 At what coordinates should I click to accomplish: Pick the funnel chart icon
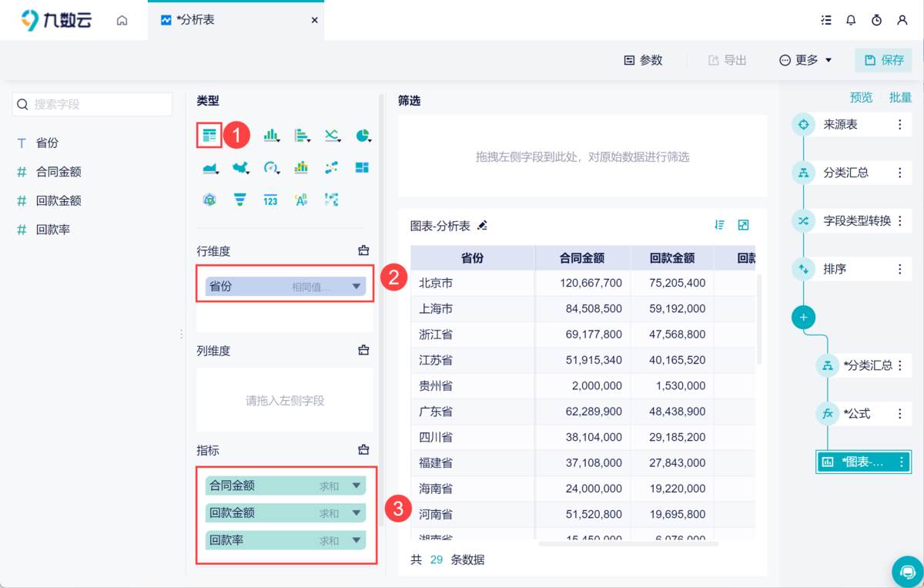point(239,199)
